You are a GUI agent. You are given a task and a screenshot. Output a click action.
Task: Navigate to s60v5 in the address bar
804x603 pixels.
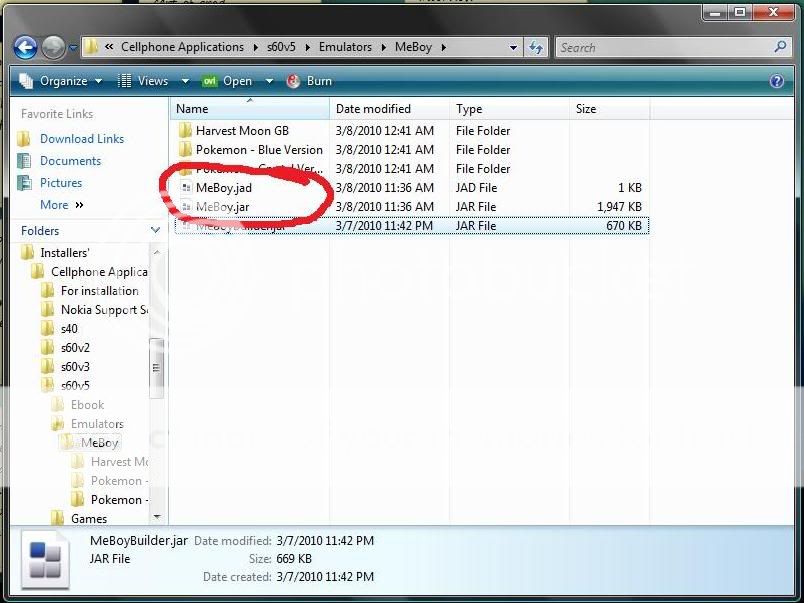click(x=281, y=47)
